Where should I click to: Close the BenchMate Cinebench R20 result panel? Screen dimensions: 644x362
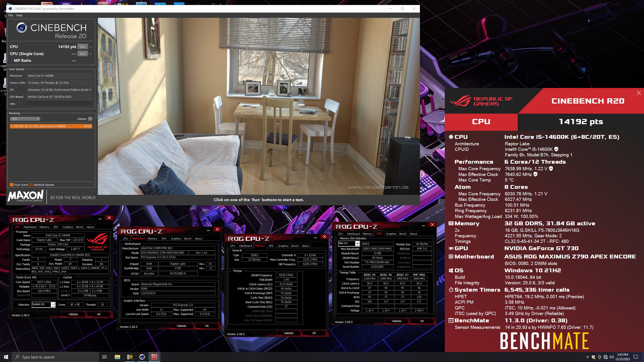click(x=639, y=93)
